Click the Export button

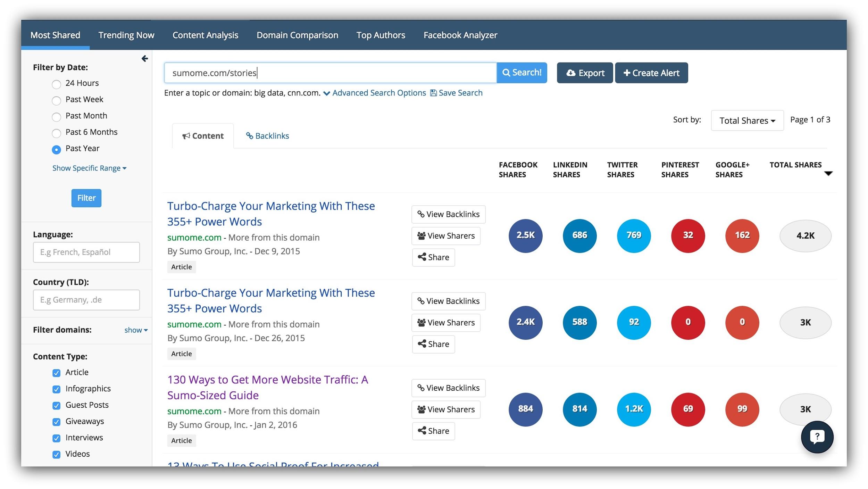coord(585,73)
